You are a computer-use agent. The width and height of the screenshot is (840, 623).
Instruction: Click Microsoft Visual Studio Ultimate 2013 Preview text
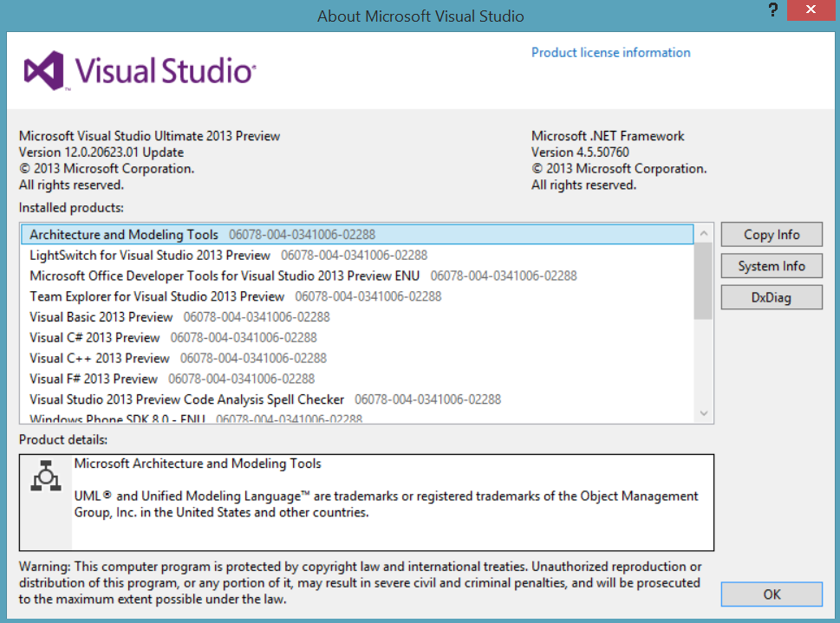coord(149,136)
